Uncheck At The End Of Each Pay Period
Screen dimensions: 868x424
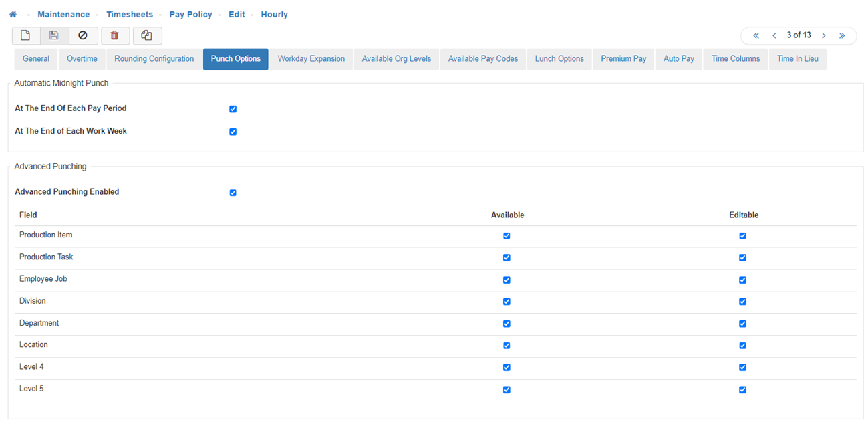(x=233, y=109)
